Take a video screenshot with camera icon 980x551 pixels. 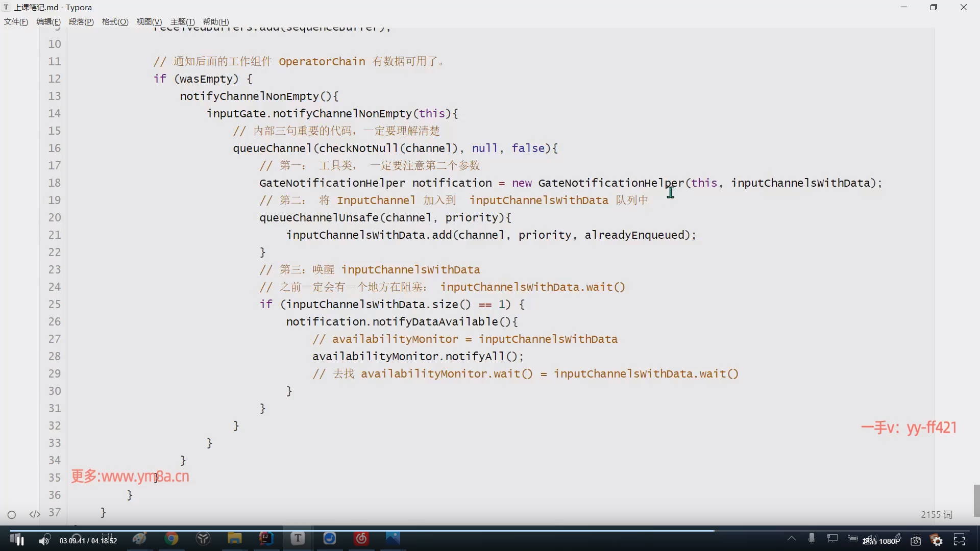(916, 540)
